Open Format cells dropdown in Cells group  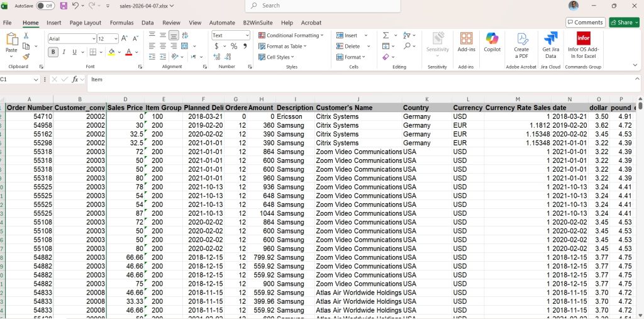click(x=351, y=57)
